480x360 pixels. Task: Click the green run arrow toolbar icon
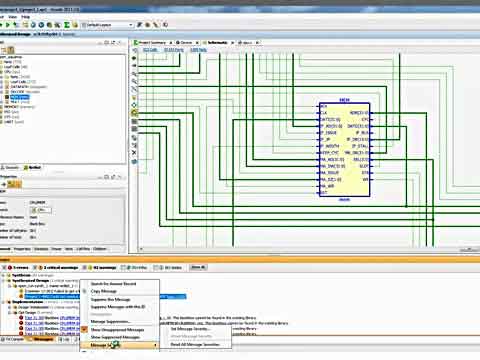(x=7, y=25)
